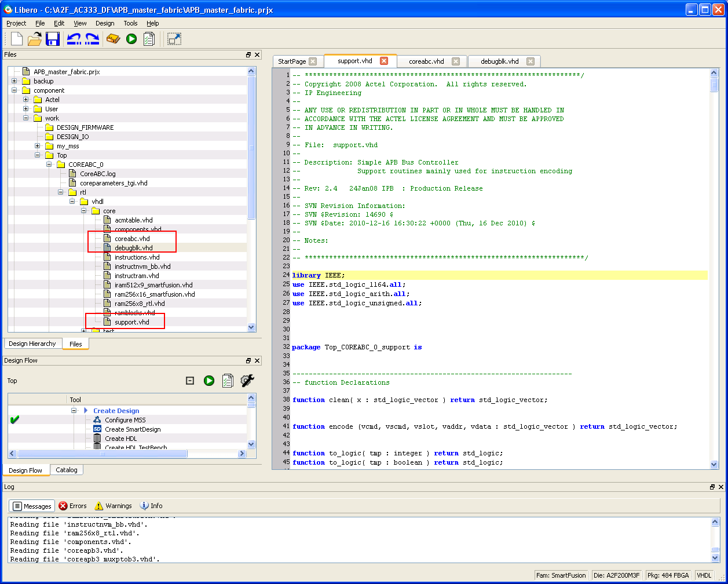Screen dimensions: 728x584
Task: Collapse the work folder
Action: pos(26,118)
